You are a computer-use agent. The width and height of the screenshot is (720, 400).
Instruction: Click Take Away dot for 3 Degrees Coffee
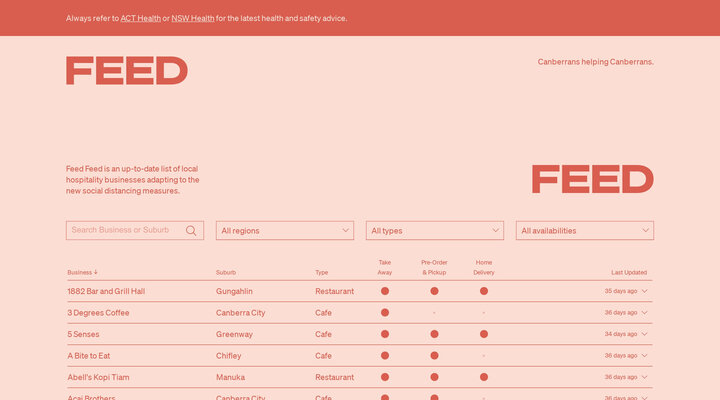point(385,313)
